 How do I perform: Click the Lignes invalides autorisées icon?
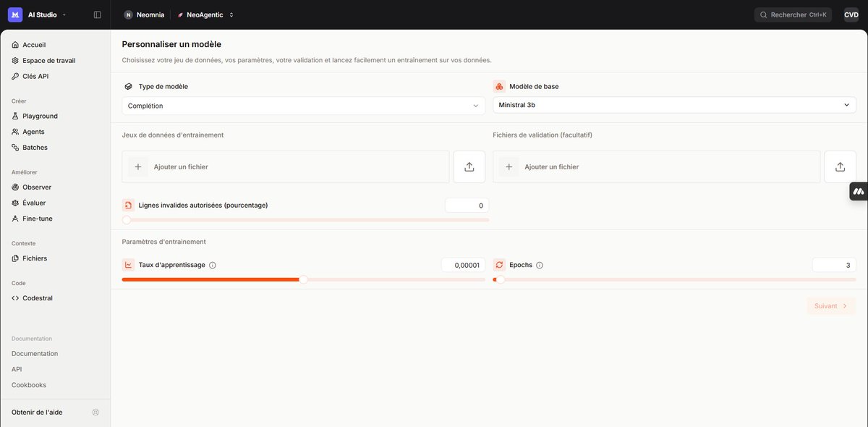pyautogui.click(x=128, y=206)
